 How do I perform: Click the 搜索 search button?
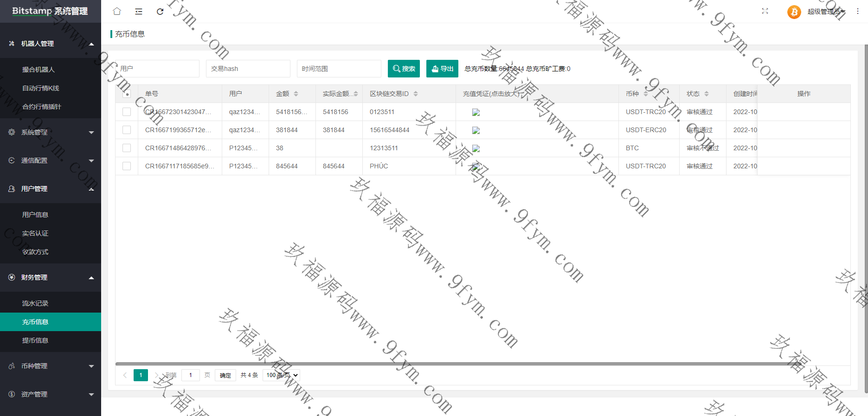click(x=404, y=69)
